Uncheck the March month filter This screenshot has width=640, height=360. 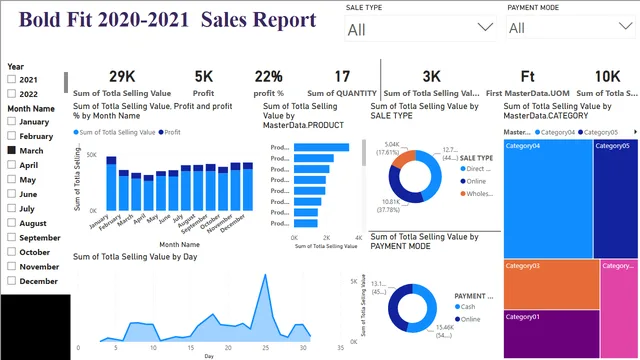click(x=11, y=150)
